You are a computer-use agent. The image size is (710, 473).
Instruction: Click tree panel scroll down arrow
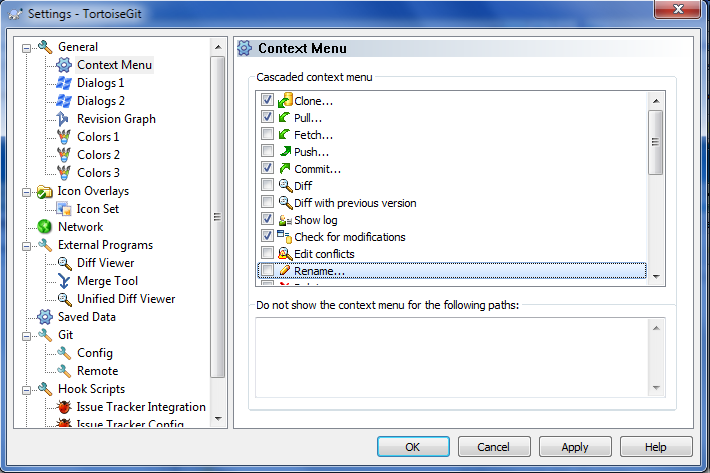click(218, 419)
